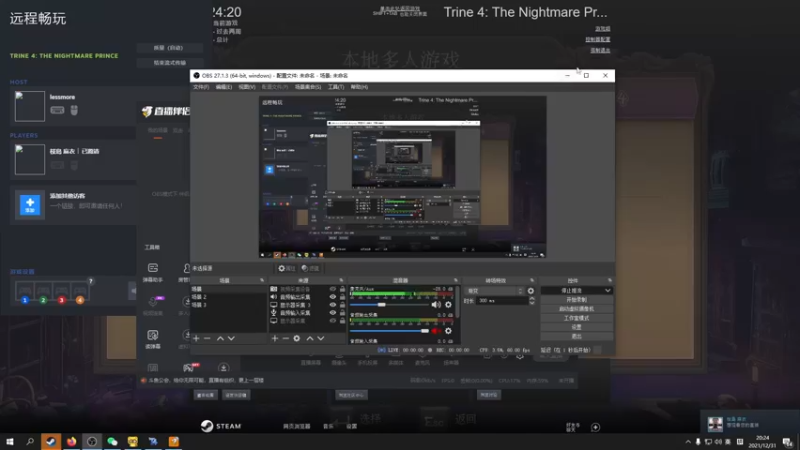Screen dimensions: 800x450
Task: Move the selected scene down in the Scenes panel
Action: click(x=231, y=338)
